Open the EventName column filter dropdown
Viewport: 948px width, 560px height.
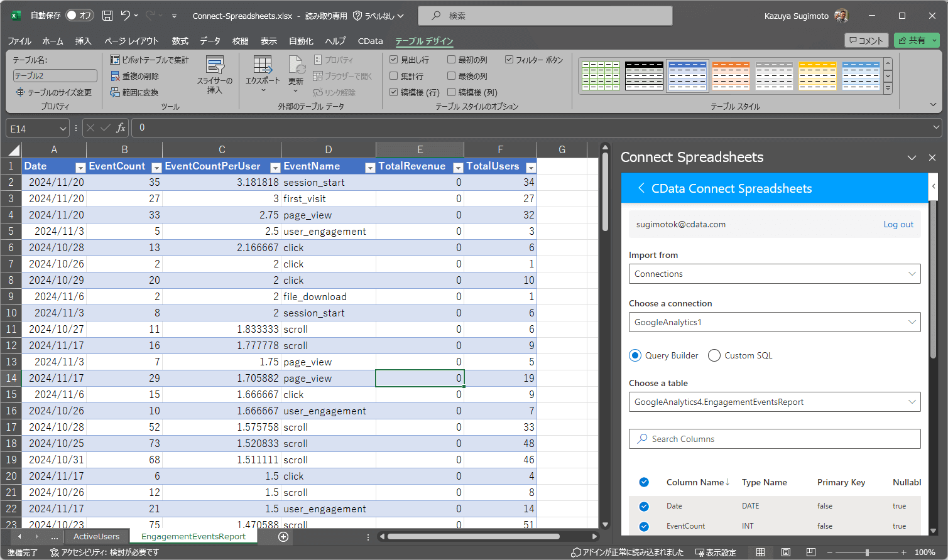tap(370, 167)
